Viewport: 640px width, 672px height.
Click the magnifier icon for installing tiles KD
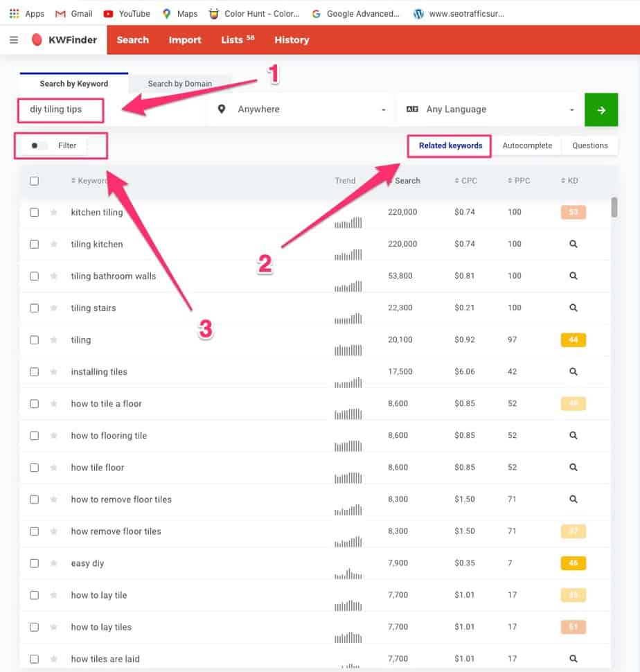(573, 371)
